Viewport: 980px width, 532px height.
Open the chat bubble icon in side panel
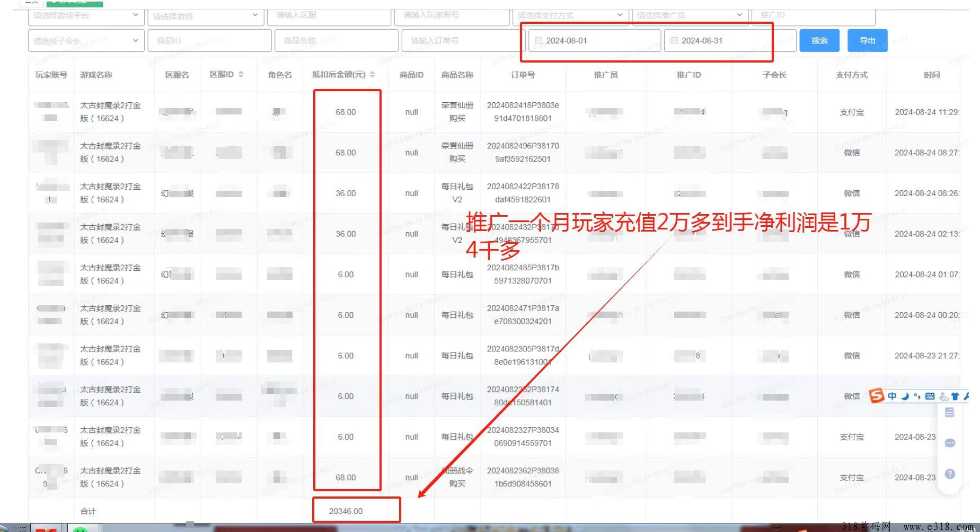(x=949, y=443)
